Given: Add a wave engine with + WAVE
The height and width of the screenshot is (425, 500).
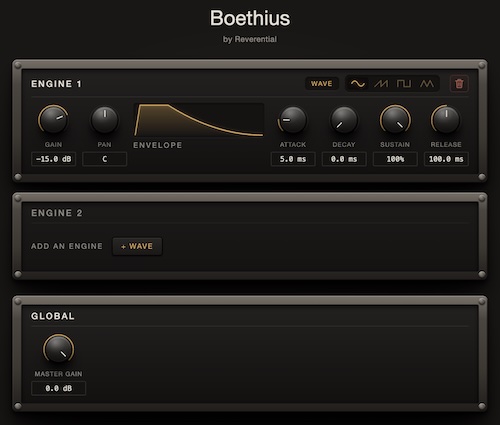Looking at the screenshot, I should tap(137, 246).
